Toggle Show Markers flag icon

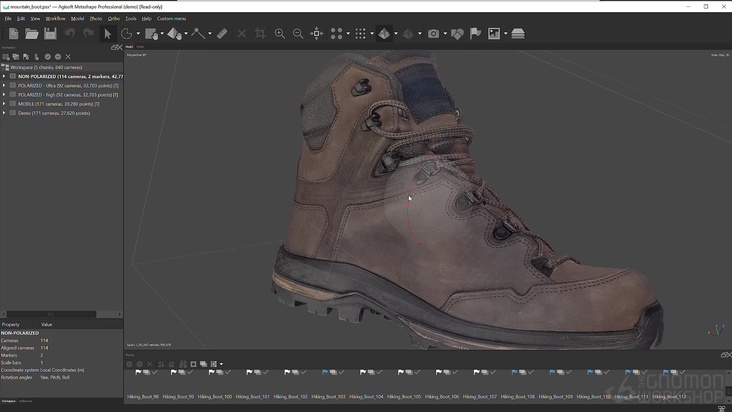click(475, 34)
